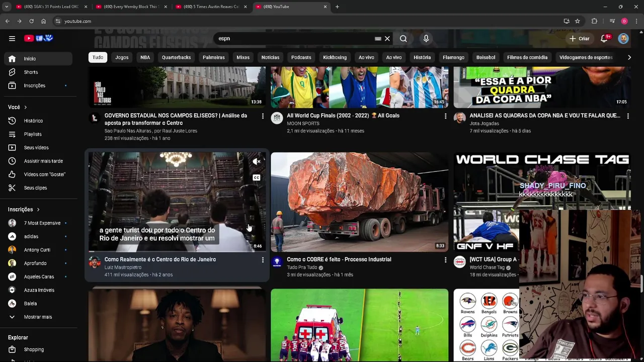
Task: Select the Podcasts filter chip
Action: coord(301,57)
